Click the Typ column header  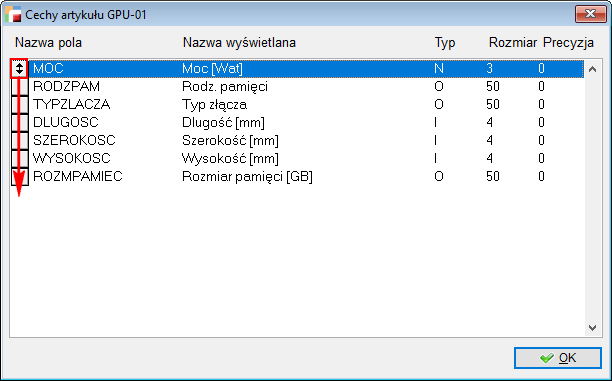[x=445, y=43]
